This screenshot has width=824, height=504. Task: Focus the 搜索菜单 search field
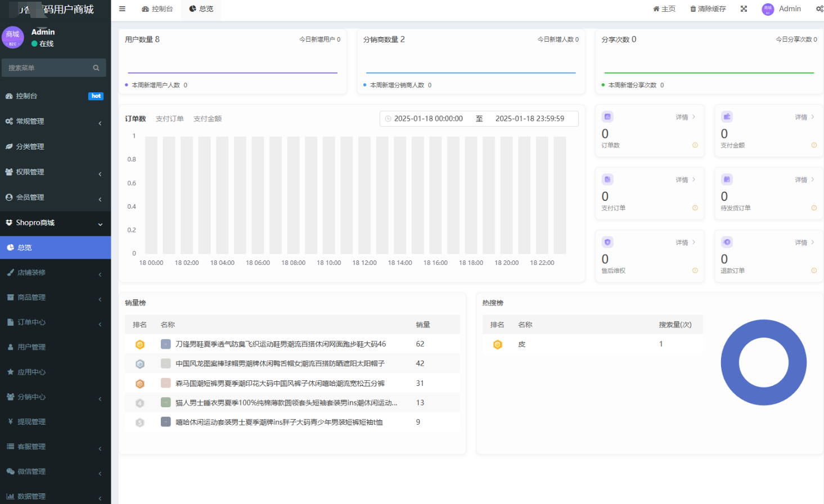point(53,68)
